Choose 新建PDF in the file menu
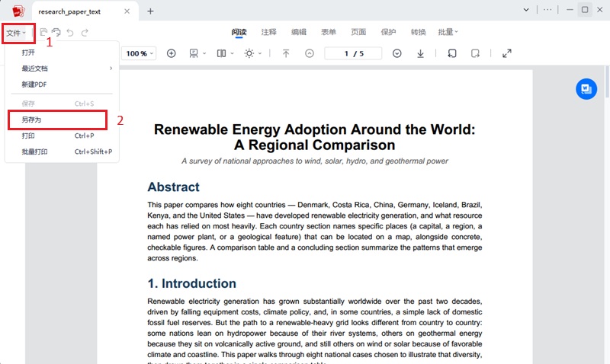This screenshot has height=364, width=610. click(62, 85)
